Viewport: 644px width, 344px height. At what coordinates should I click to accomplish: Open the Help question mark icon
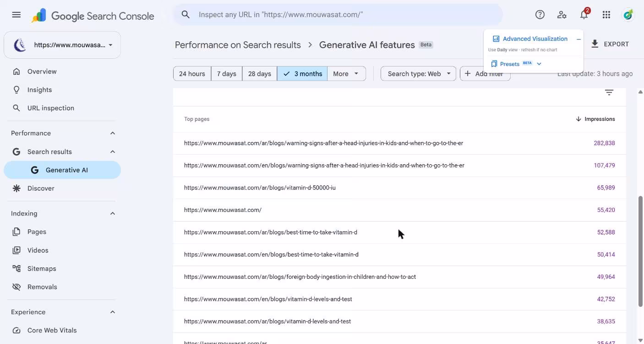540,15
